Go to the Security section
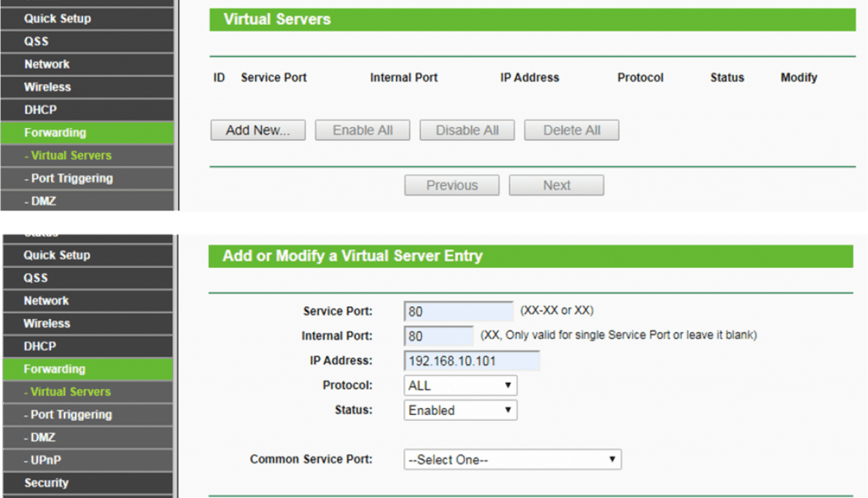This screenshot has width=868, height=498. 46,482
